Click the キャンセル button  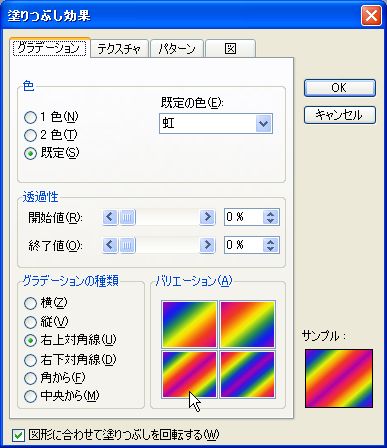pos(340,115)
